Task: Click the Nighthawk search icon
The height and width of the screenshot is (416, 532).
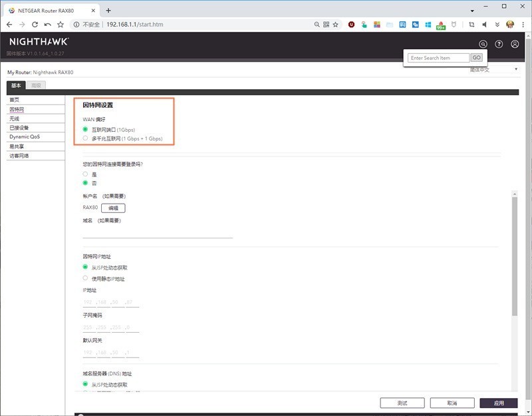Action: 483,44
